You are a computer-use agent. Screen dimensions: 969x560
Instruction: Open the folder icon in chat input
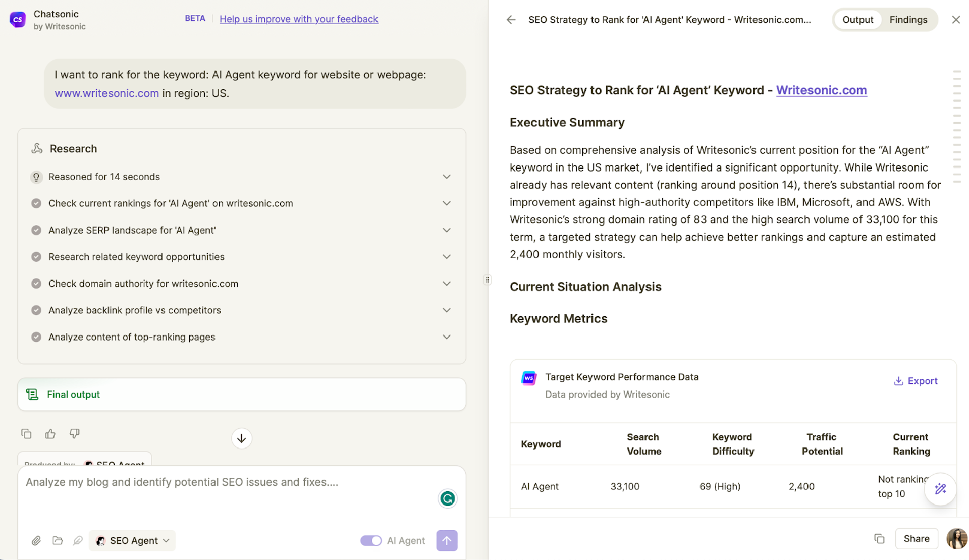click(58, 541)
